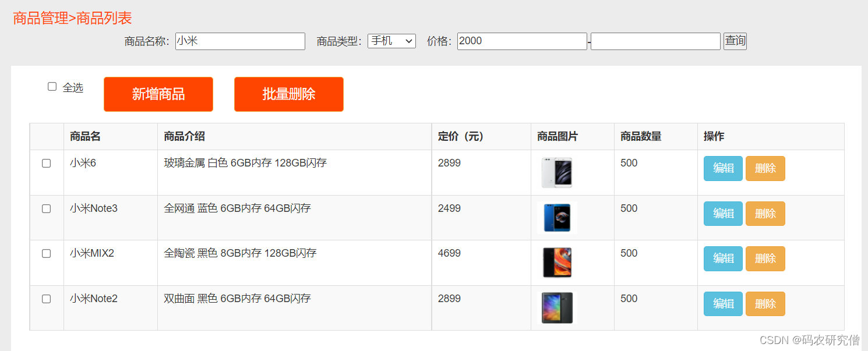This screenshot has height=351, width=868.
Task: Open the white 小米6 phone thumbnail
Action: (x=557, y=172)
